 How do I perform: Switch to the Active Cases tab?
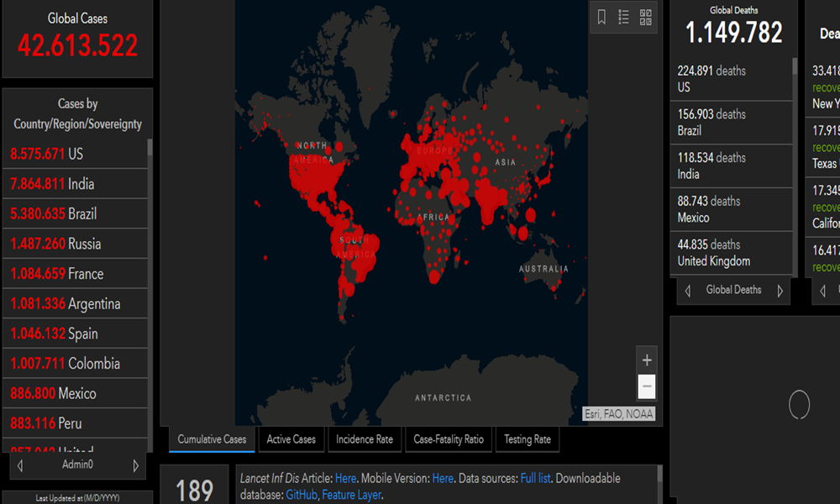click(291, 439)
